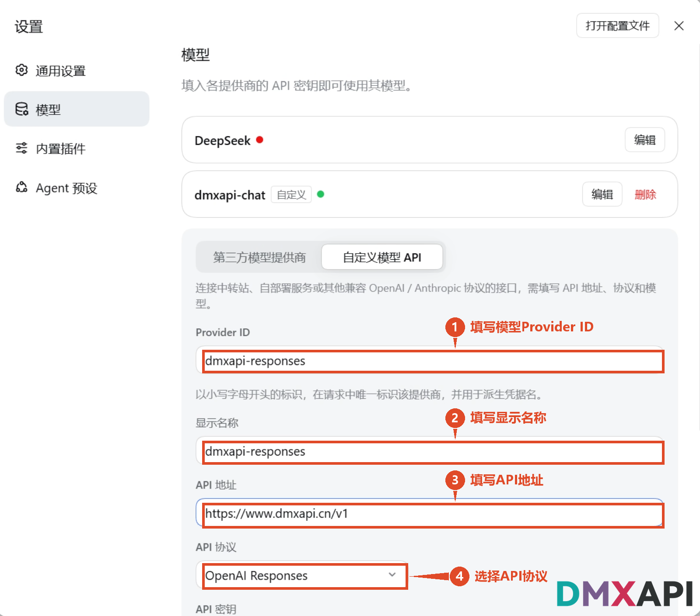This screenshot has width=700, height=616.
Task: Select the 自定义模型 API tab
Action: pos(382,257)
